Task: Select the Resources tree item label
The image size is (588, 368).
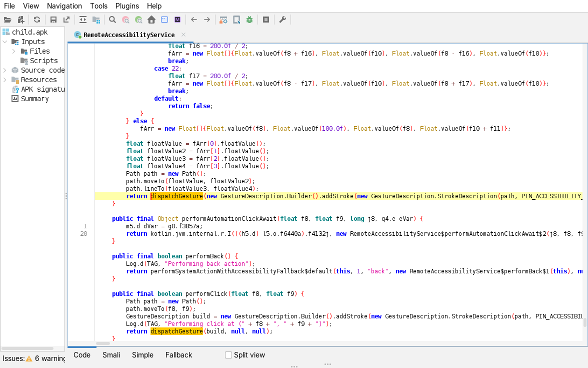Action: (x=38, y=80)
